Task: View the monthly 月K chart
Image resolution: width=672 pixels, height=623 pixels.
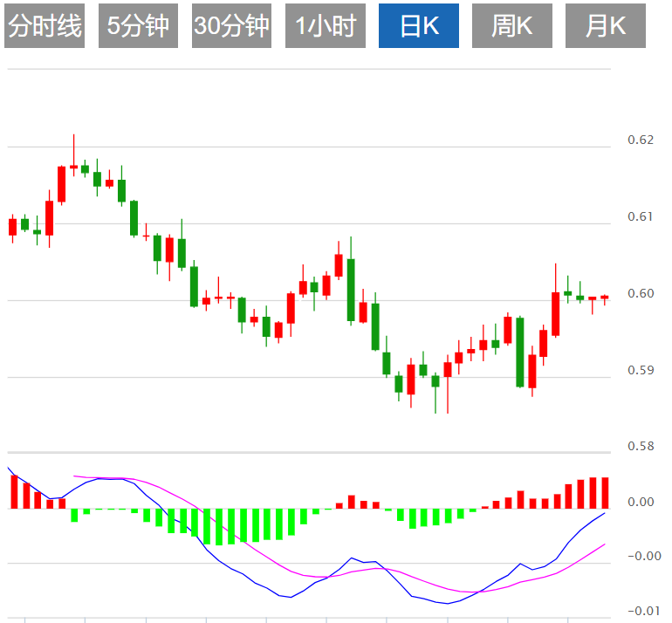Action: [x=606, y=27]
